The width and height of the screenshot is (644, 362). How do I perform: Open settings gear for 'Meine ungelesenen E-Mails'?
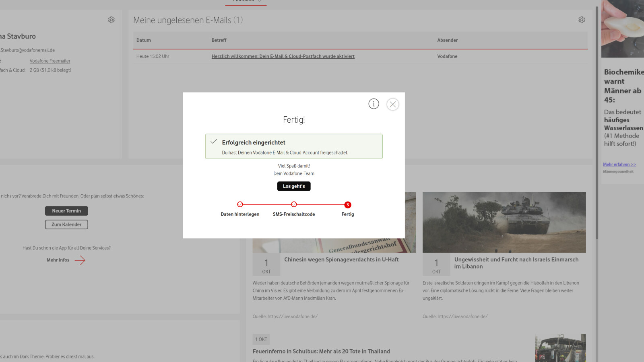point(581,19)
